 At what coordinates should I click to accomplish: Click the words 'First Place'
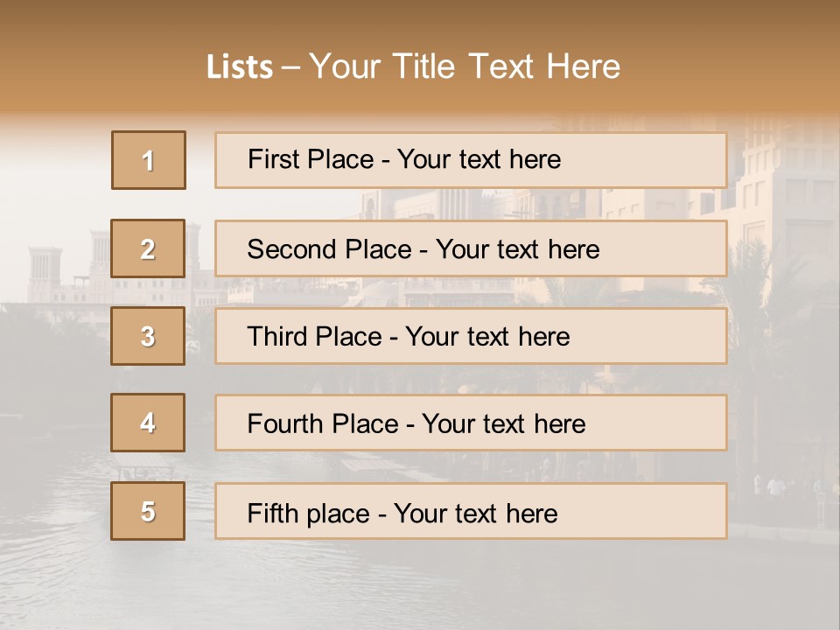click(311, 159)
